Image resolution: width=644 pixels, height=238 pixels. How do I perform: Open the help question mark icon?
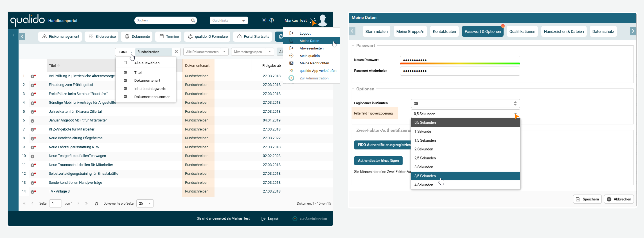click(x=272, y=21)
